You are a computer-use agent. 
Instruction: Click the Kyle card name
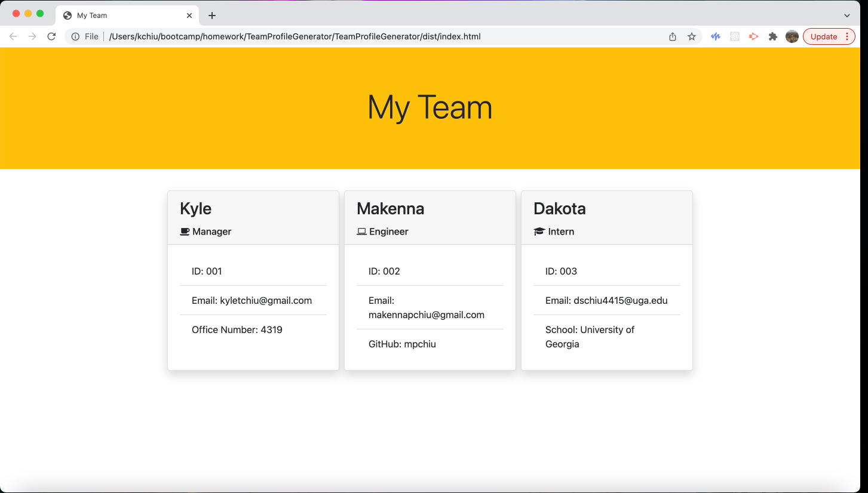195,208
